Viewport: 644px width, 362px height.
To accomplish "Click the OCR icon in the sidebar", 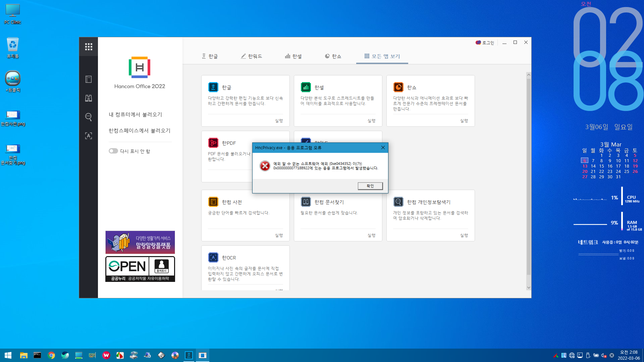I will coord(89,136).
